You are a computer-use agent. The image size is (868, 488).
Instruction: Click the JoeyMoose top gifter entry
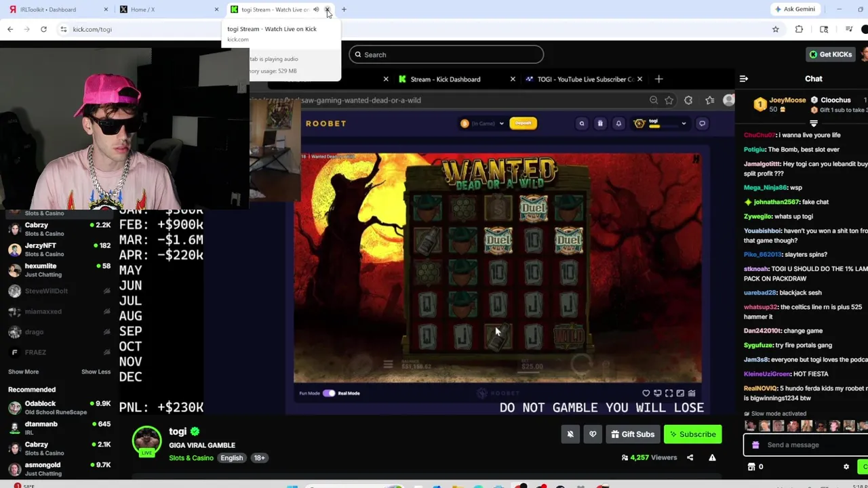click(779, 105)
